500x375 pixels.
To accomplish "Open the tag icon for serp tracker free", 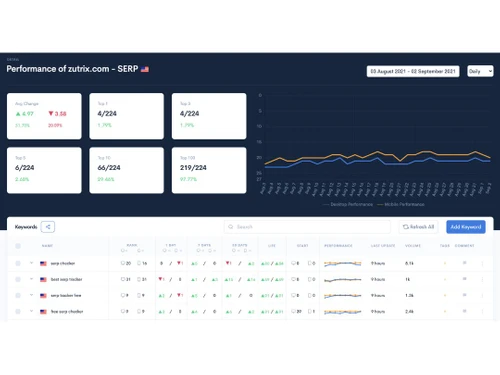I will tap(445, 295).
